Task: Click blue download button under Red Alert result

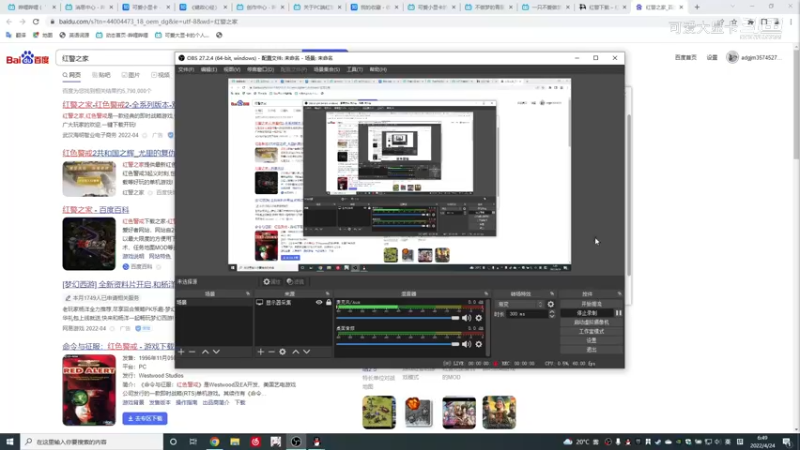Action: pos(145,418)
